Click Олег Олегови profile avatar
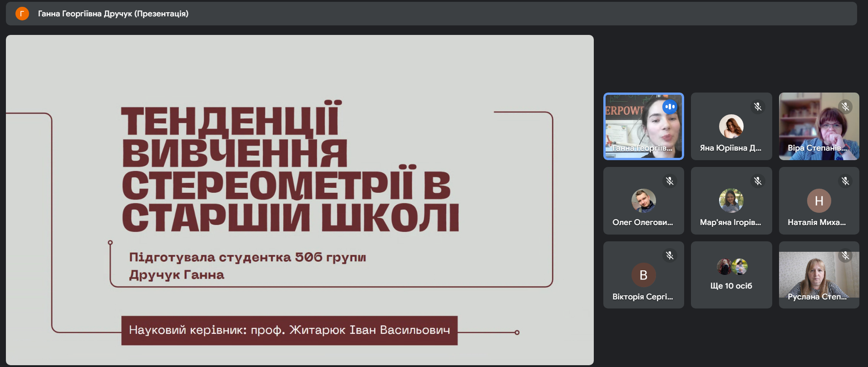Image resolution: width=868 pixels, height=367 pixels. click(643, 201)
